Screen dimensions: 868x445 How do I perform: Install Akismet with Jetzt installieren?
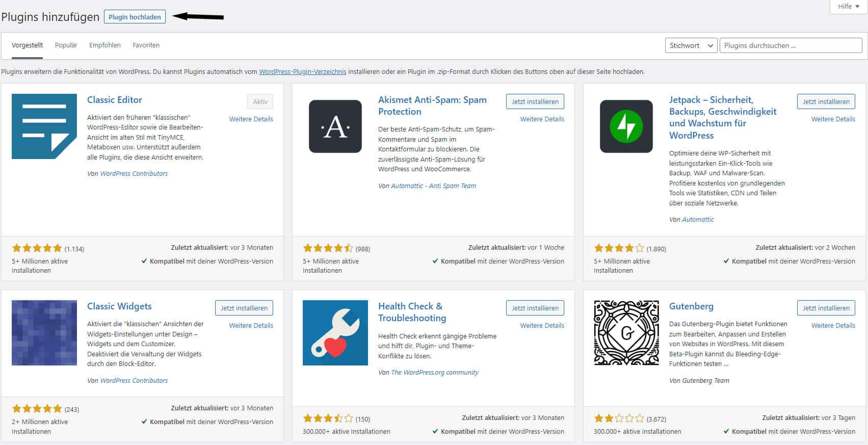535,101
